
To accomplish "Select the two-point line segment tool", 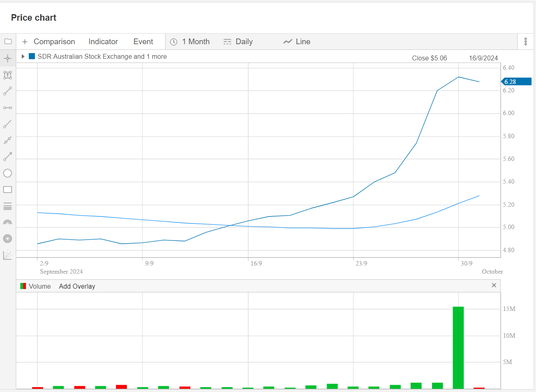I will point(8,91).
